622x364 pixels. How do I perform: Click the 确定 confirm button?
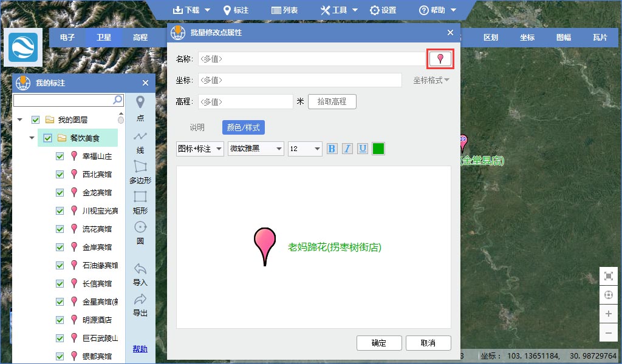tap(379, 343)
